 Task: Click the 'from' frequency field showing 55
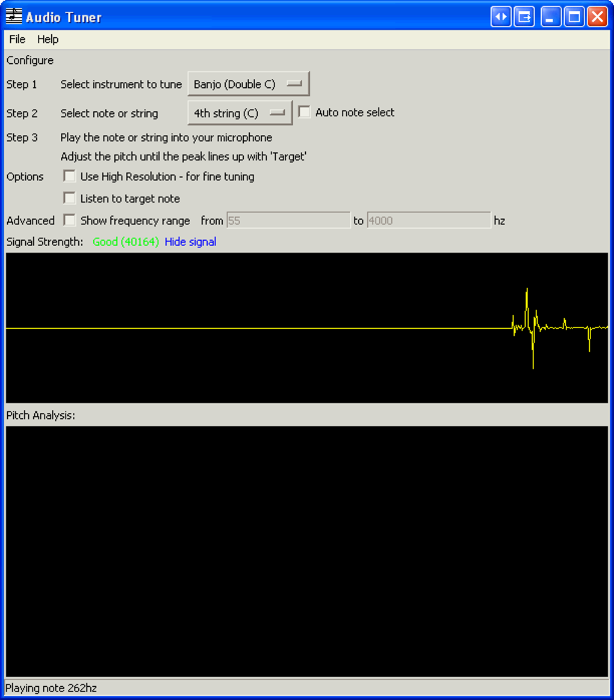[288, 220]
